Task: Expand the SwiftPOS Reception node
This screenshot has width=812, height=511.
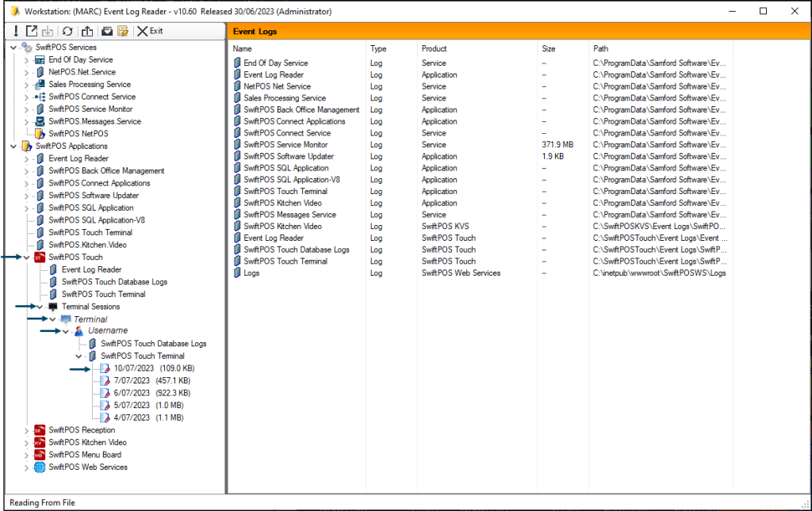Action: point(26,430)
